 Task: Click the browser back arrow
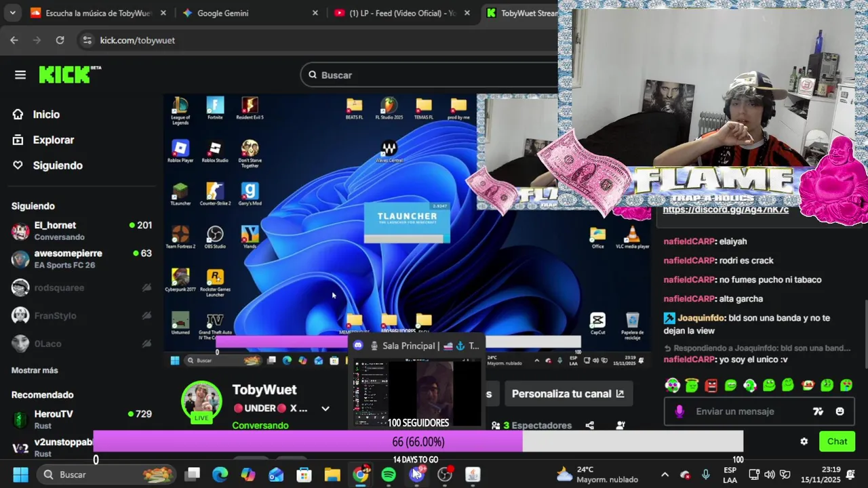[x=14, y=40]
